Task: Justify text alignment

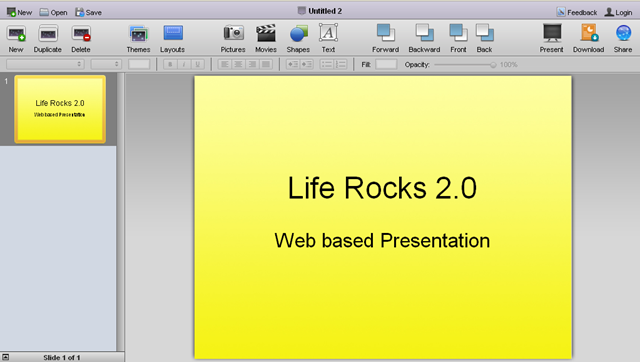Action: [x=266, y=64]
